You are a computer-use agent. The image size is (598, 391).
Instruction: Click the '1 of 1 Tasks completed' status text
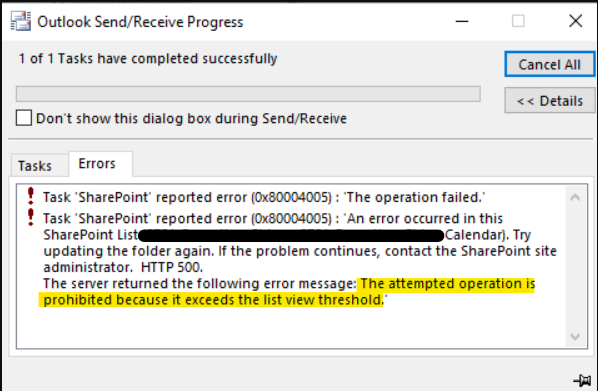(148, 59)
